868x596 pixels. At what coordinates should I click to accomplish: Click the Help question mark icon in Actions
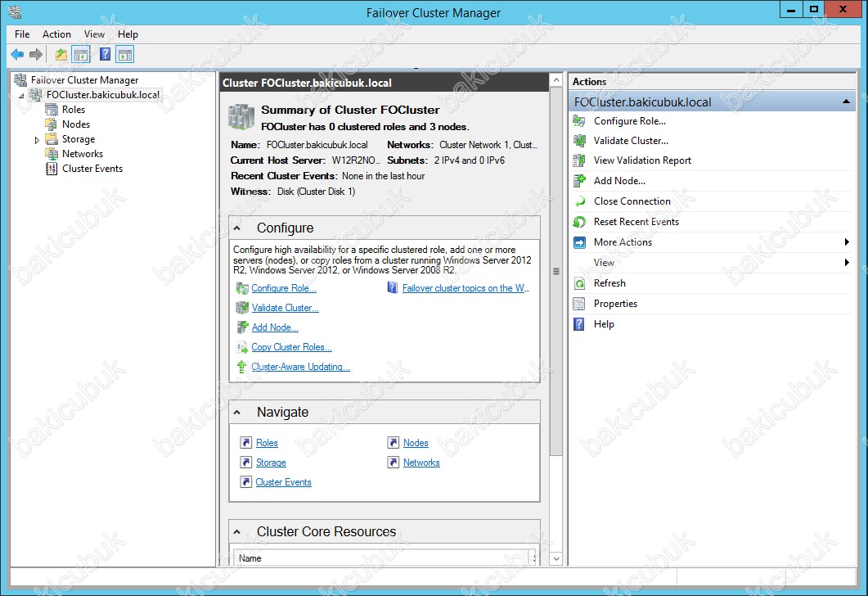(579, 324)
